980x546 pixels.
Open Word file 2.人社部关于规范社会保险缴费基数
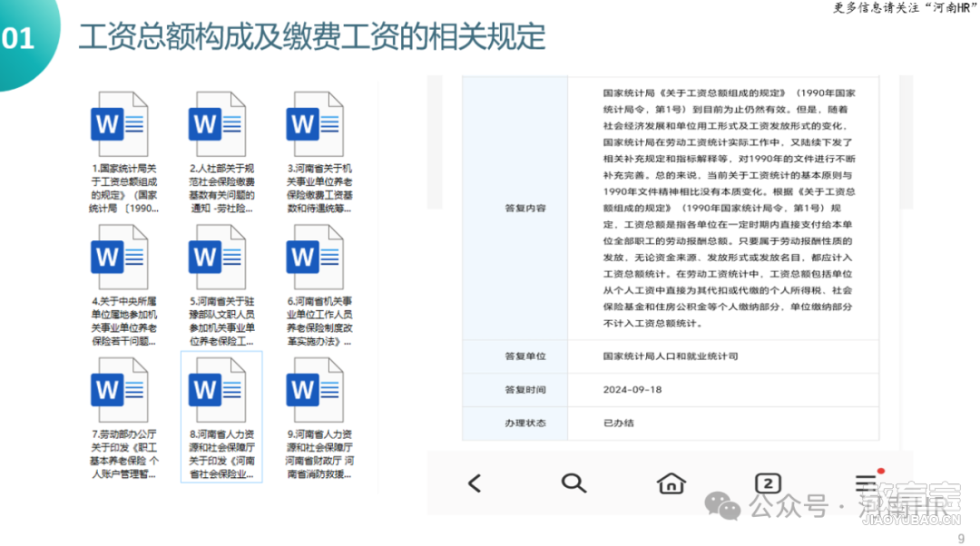[218, 123]
